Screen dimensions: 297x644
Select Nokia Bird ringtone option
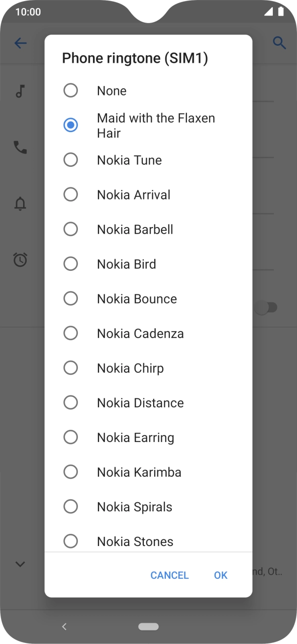[x=148, y=264]
